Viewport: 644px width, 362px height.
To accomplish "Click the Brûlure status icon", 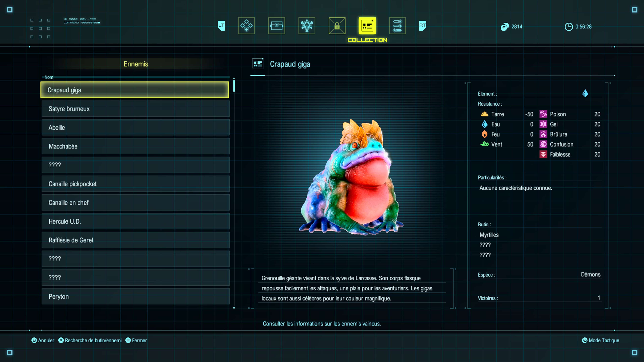I will coord(543,134).
